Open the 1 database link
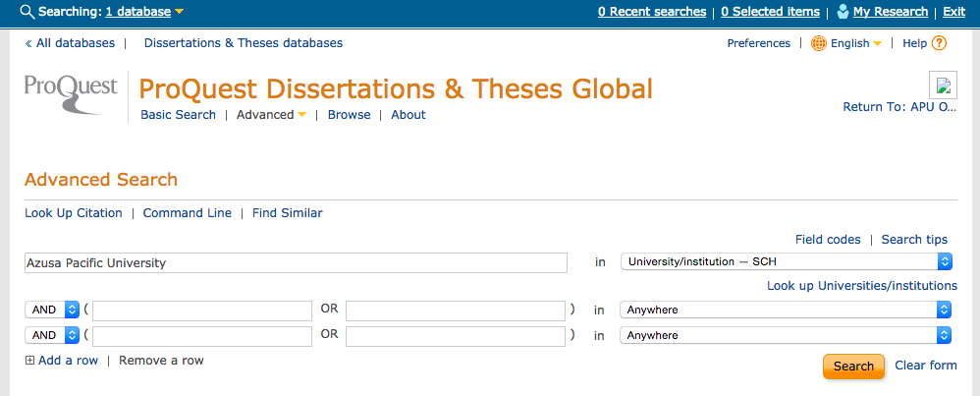Image resolution: width=980 pixels, height=396 pixels. (138, 11)
